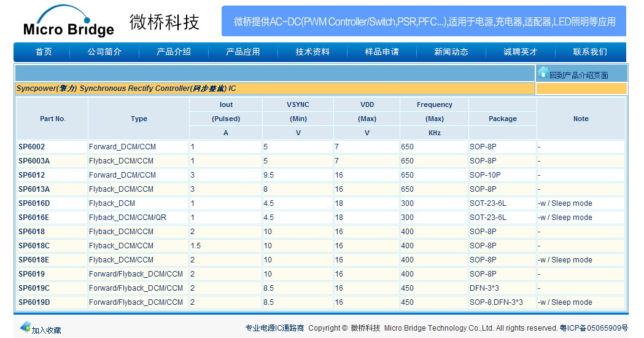Click 9.5 VSYNC value in SP6012 row
Viewport: 644px width, 338px height.
pos(269,175)
